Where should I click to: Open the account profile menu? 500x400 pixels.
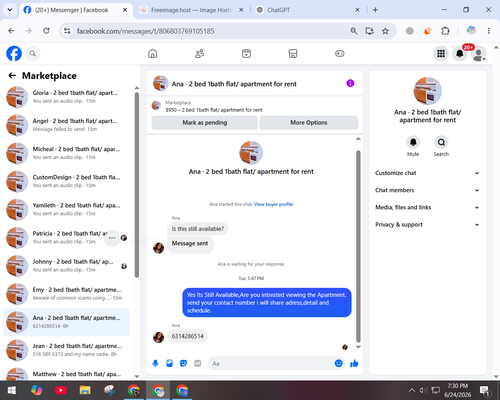479,54
